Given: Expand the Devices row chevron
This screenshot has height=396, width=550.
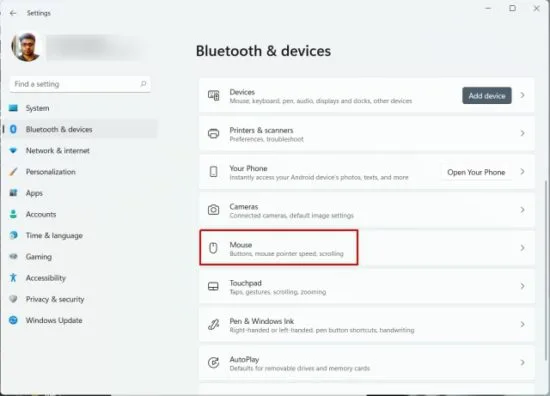Looking at the screenshot, I should coord(522,95).
